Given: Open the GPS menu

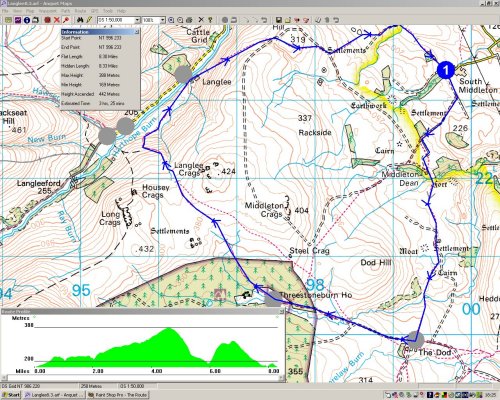Looking at the screenshot, I should (95, 11).
